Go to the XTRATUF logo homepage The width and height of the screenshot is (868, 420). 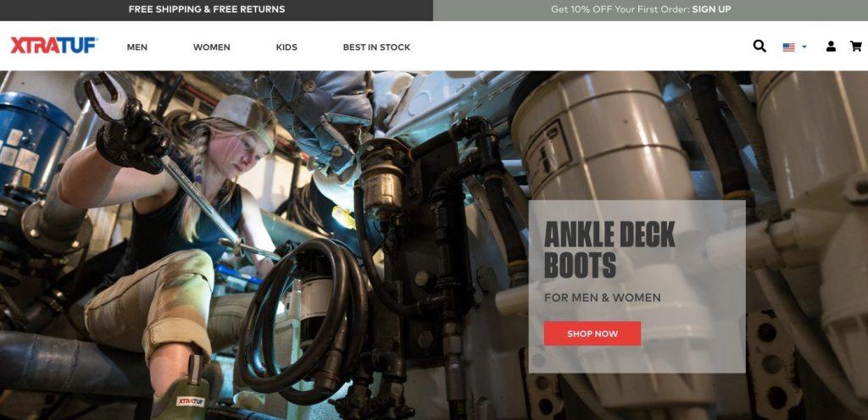(x=54, y=46)
